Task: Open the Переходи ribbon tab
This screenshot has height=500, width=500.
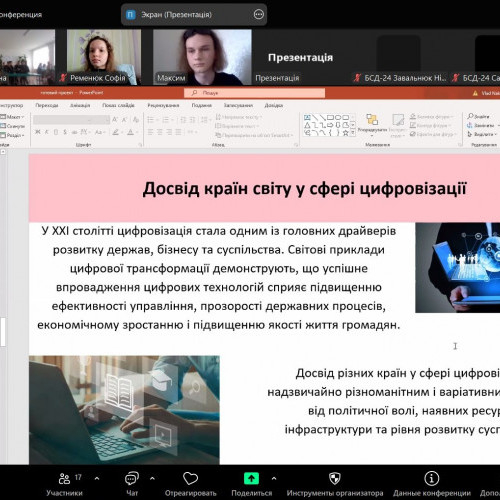Action: pos(47,105)
